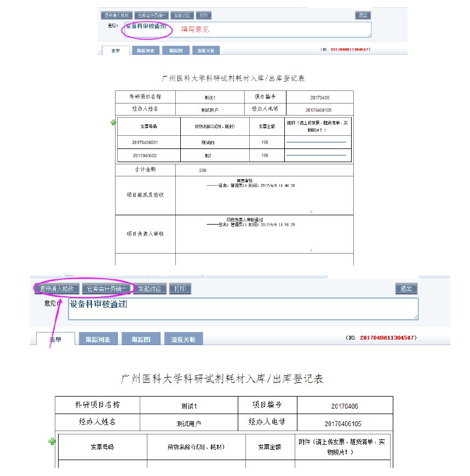
Task: Switch to the 跟踪列表 tab in the lower panel
Action: point(98,339)
